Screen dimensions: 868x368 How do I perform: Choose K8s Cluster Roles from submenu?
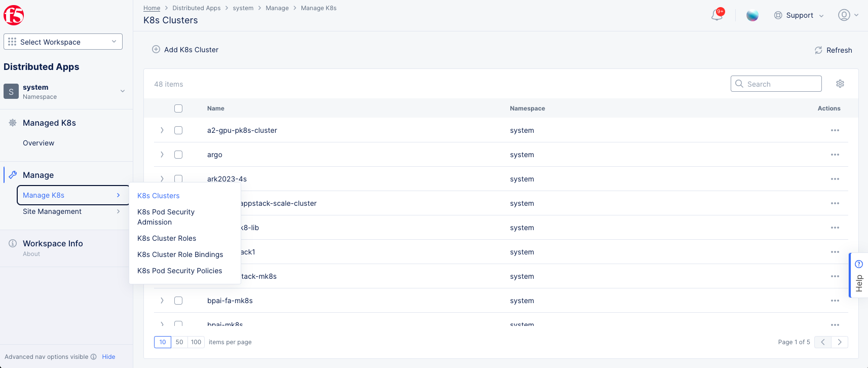click(x=167, y=238)
